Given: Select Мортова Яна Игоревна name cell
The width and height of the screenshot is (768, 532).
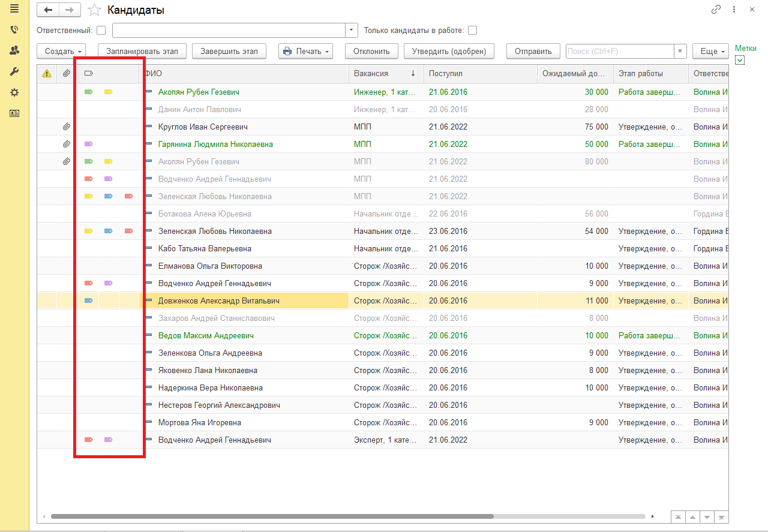Looking at the screenshot, I should [x=244, y=423].
